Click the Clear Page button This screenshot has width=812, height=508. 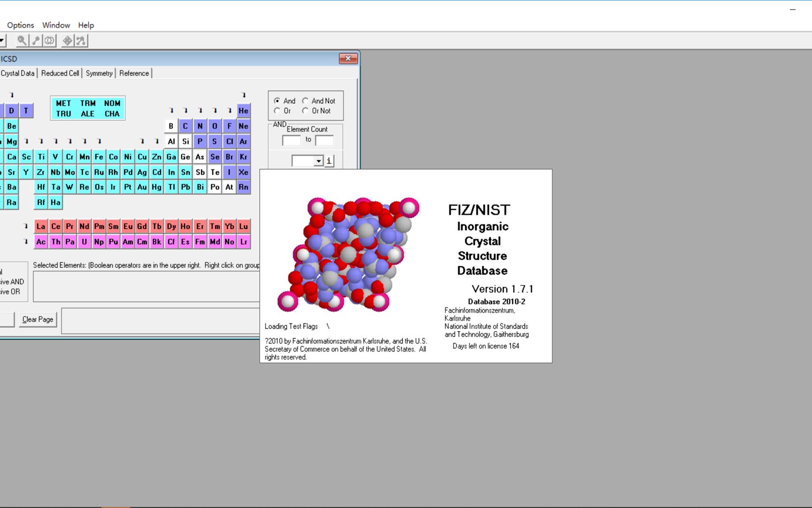click(x=38, y=319)
